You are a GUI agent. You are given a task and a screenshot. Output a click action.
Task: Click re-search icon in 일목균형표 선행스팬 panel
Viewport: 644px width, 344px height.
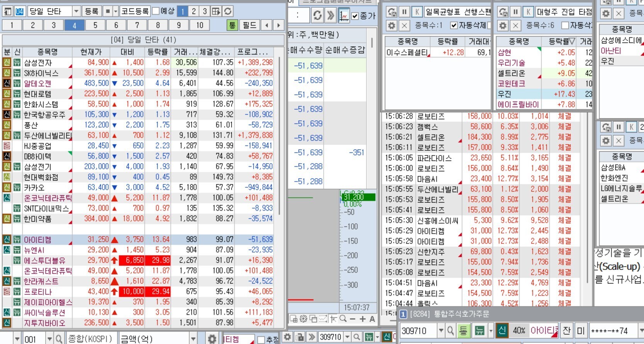pos(391,12)
